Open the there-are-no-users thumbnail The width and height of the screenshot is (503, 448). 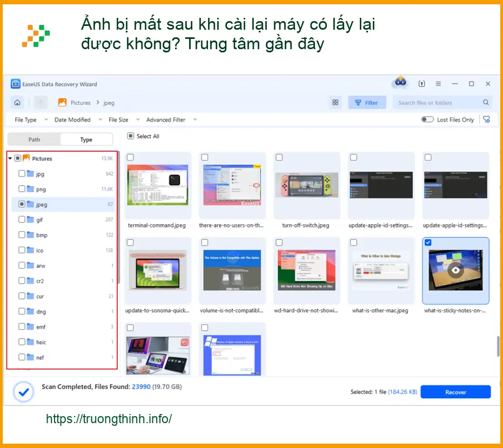point(232,185)
